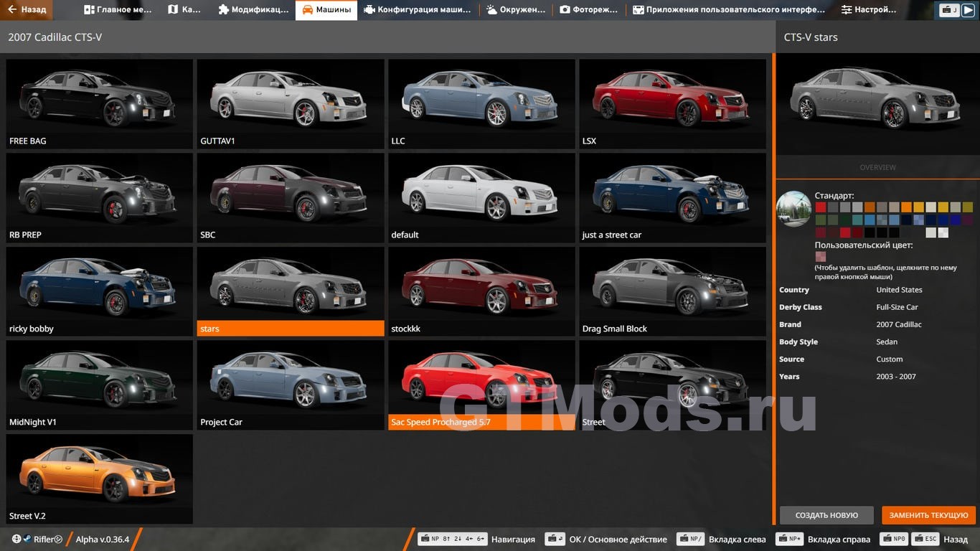
Task: Open the Конфигурация машины tab
Action: point(418,10)
